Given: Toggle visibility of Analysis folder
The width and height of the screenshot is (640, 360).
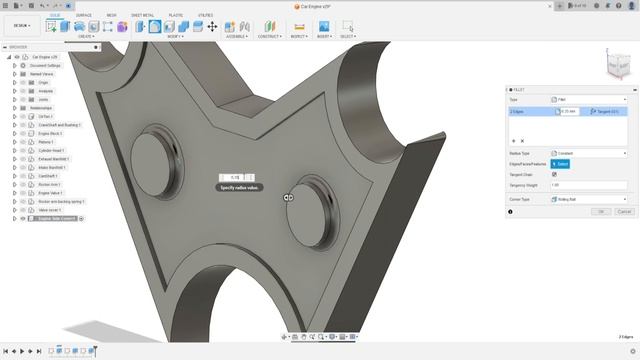Looking at the screenshot, I should click(23, 91).
